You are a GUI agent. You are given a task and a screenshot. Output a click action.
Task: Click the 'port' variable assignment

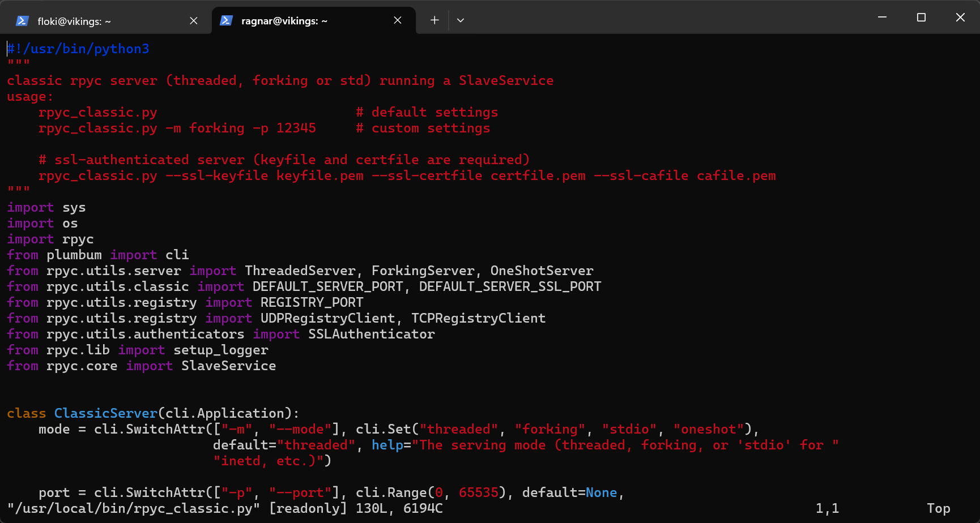(x=54, y=492)
